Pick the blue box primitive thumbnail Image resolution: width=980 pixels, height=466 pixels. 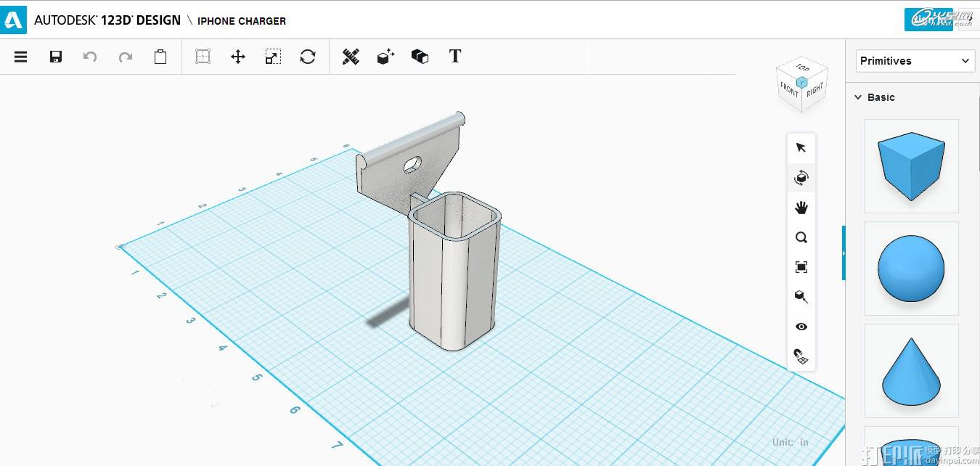(x=912, y=166)
